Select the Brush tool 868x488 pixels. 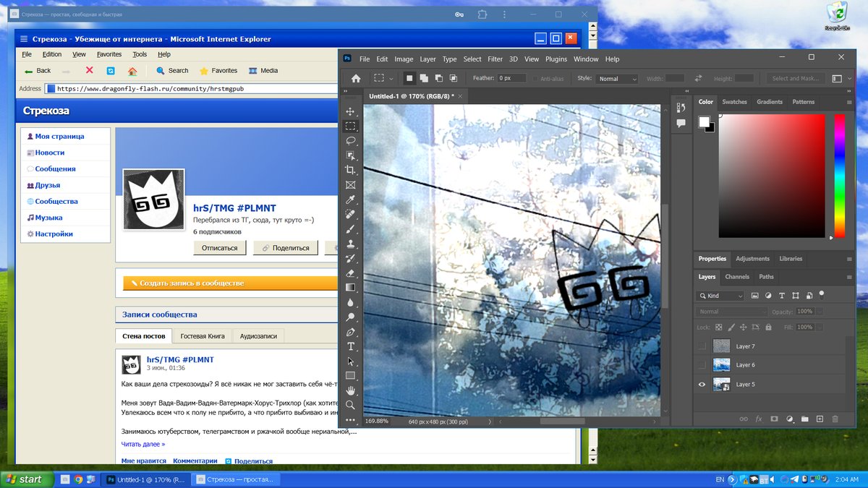[351, 229]
